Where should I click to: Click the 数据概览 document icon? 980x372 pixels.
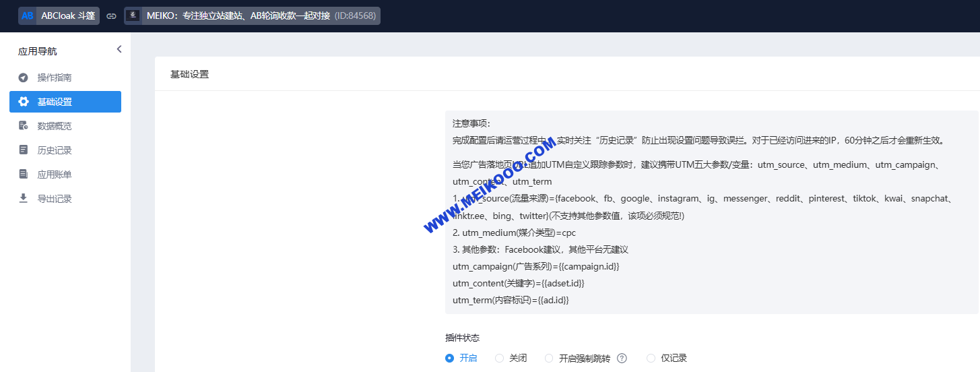pos(24,126)
